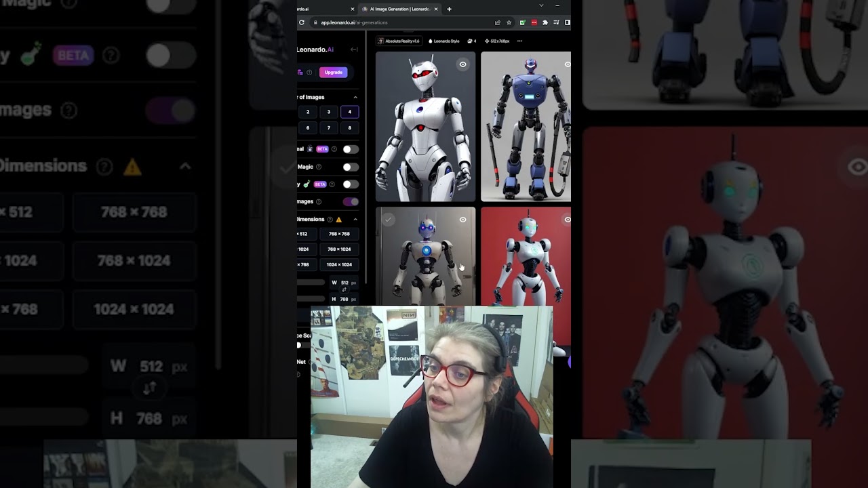Open red background robot thumbnail
This screenshot has width=868, height=488.
tap(526, 256)
